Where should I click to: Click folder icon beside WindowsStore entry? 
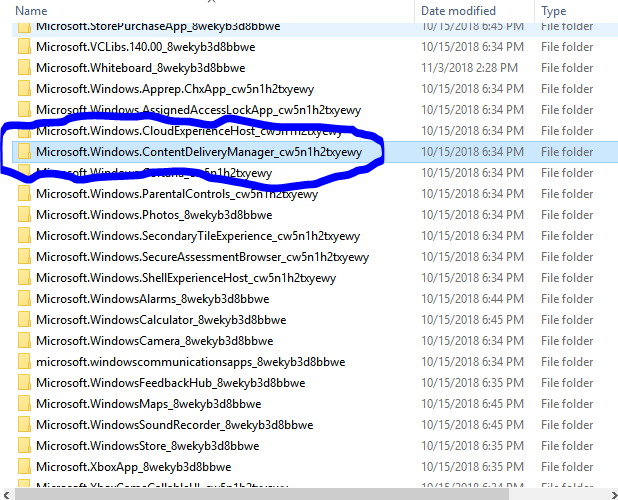[24, 446]
